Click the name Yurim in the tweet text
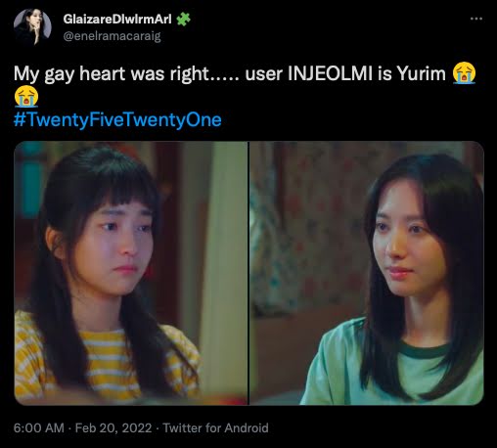The width and height of the screenshot is (497, 448). tap(421, 73)
